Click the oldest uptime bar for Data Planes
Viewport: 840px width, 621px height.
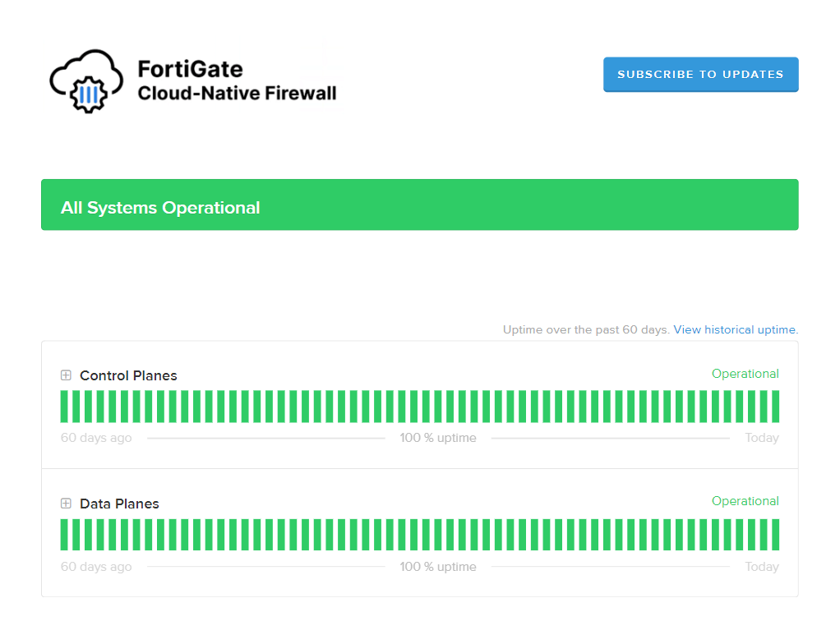(x=62, y=534)
